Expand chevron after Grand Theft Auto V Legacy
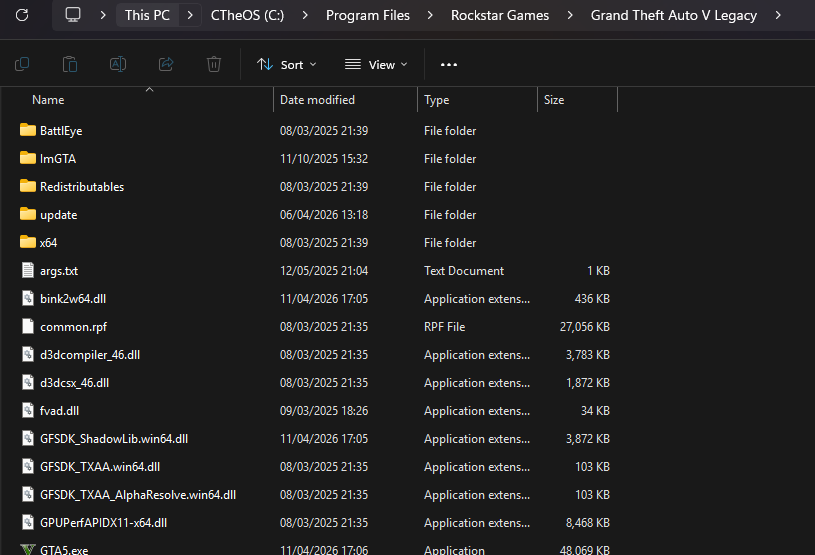This screenshot has height=555, width=815. [x=778, y=15]
